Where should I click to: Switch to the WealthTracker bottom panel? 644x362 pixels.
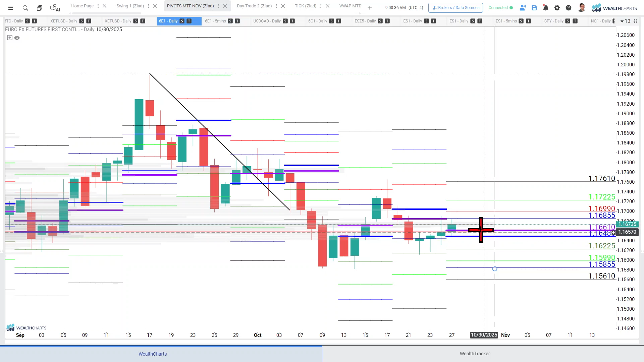[x=475, y=354]
